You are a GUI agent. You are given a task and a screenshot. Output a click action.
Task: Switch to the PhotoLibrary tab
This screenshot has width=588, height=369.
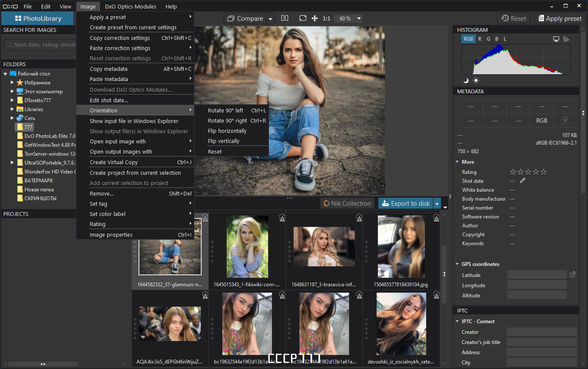coord(38,18)
